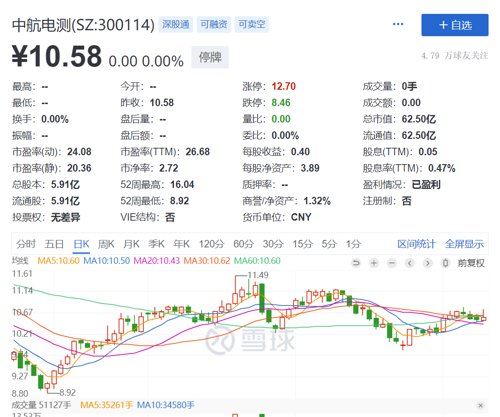Select the 日K chart tab

pyautogui.click(x=81, y=244)
